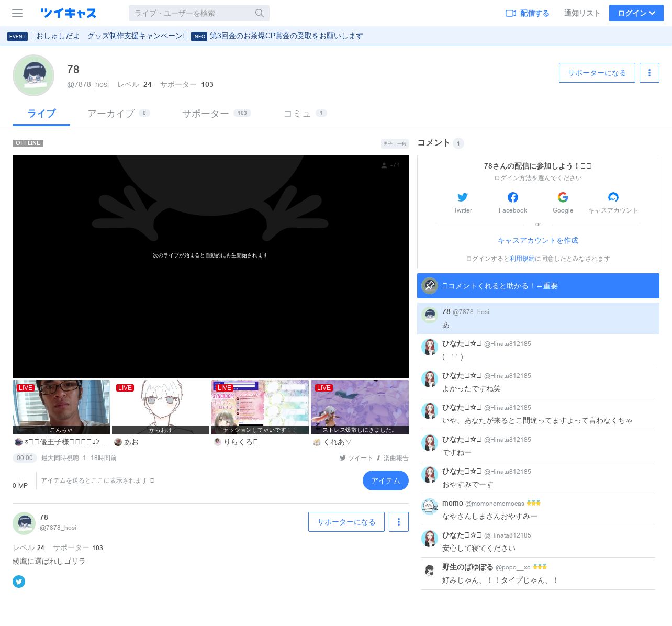The image size is (672, 626).
Task: Click the top サポーターになる button
Action: click(597, 73)
